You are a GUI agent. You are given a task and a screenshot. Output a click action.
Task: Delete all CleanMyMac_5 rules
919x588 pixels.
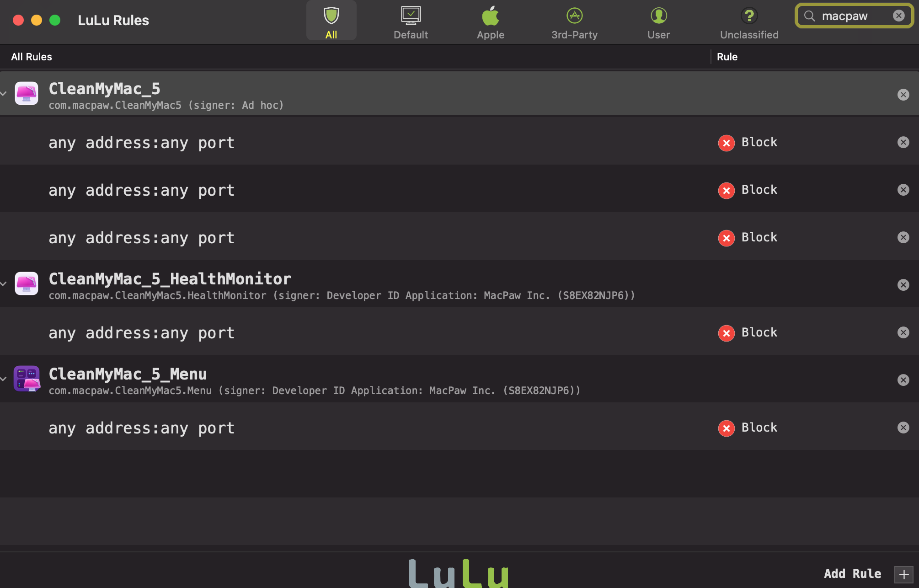903,95
